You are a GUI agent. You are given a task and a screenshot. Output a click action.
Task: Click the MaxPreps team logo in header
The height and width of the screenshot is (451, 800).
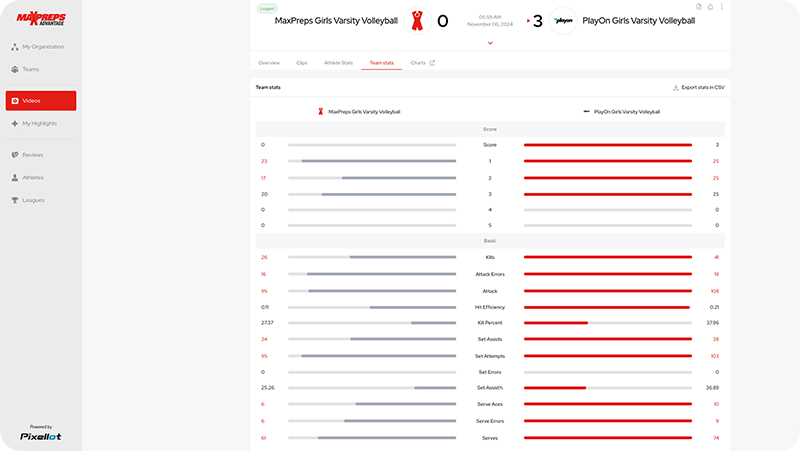[417, 21]
